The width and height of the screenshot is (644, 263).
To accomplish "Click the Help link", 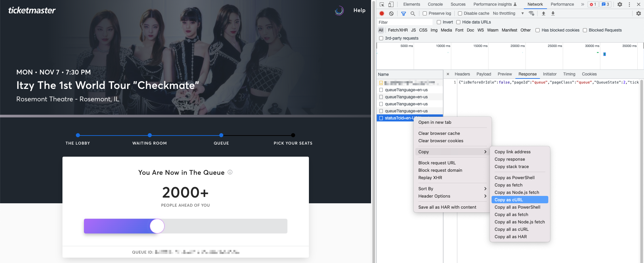I will pyautogui.click(x=359, y=10).
